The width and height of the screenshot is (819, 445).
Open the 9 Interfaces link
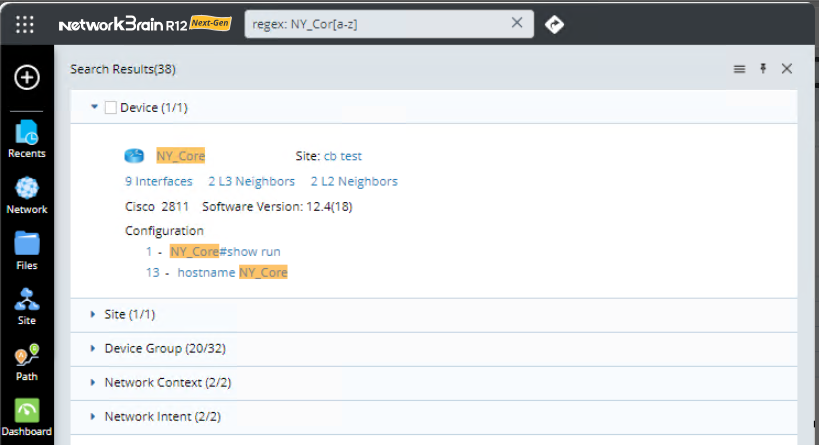pos(159,181)
